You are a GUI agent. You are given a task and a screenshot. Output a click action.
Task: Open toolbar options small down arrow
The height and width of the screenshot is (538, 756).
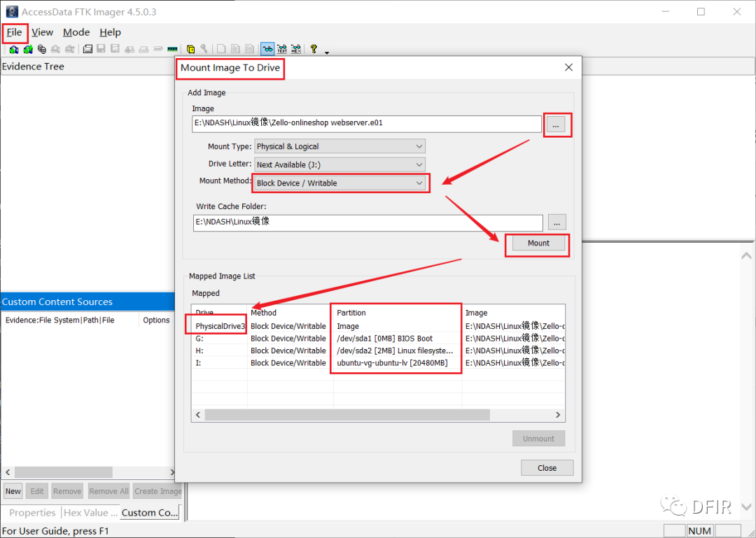pyautogui.click(x=326, y=52)
